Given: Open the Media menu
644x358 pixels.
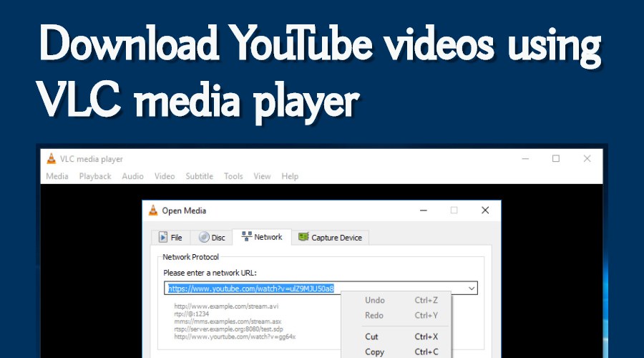Looking at the screenshot, I should tap(57, 176).
